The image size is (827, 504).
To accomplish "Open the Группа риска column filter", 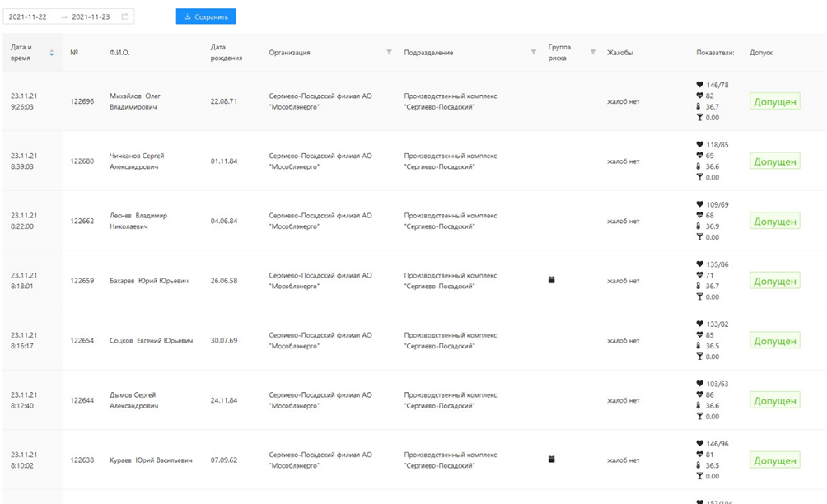I will point(592,53).
